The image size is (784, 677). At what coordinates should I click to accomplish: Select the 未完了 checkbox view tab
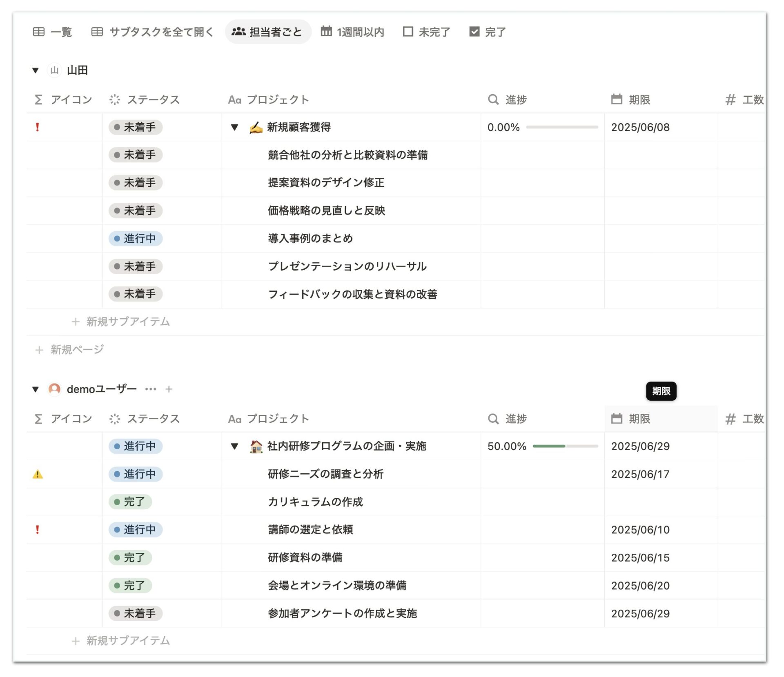pyautogui.click(x=426, y=32)
